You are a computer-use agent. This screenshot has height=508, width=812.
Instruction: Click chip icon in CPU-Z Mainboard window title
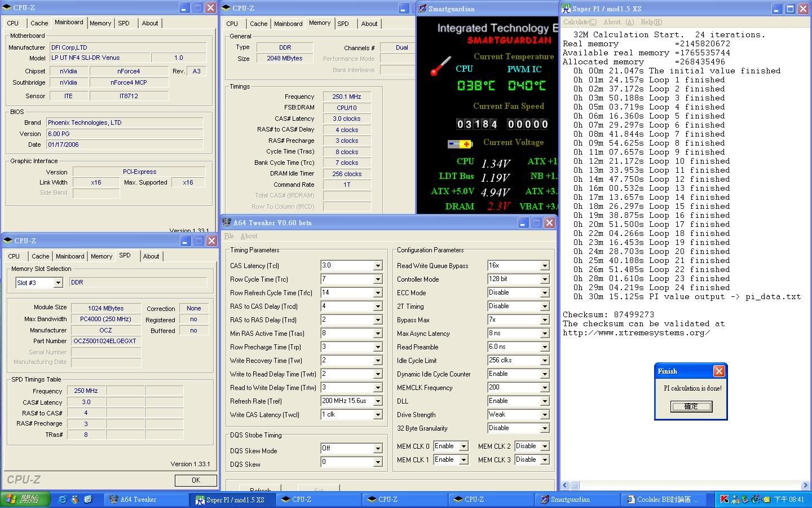point(8,8)
